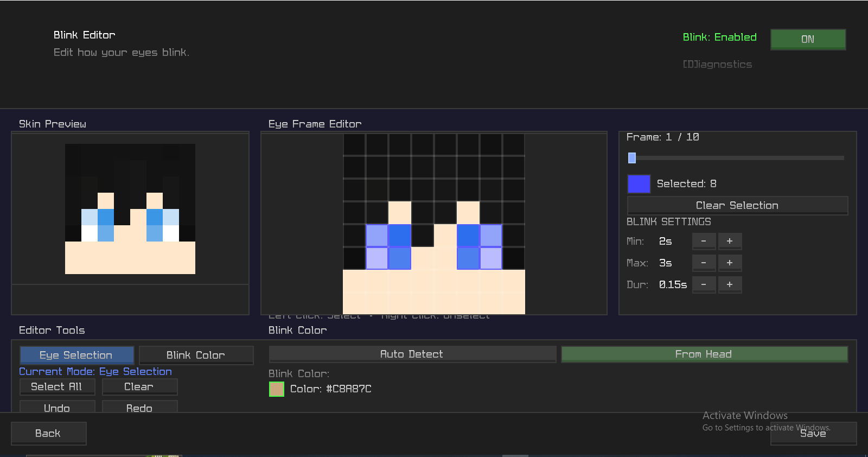This screenshot has width=868, height=457.
Task: Click the Undo button
Action: pos(57,407)
